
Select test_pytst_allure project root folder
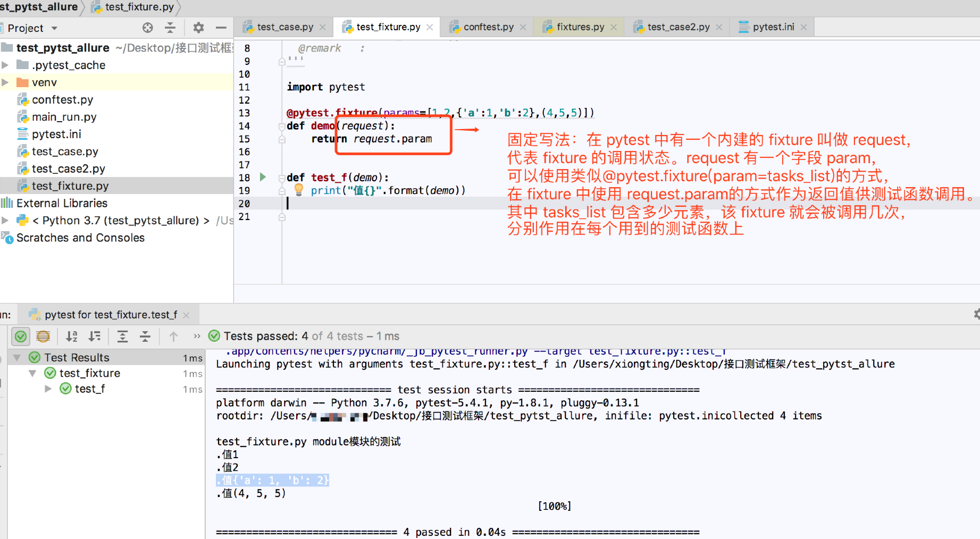pos(116,48)
